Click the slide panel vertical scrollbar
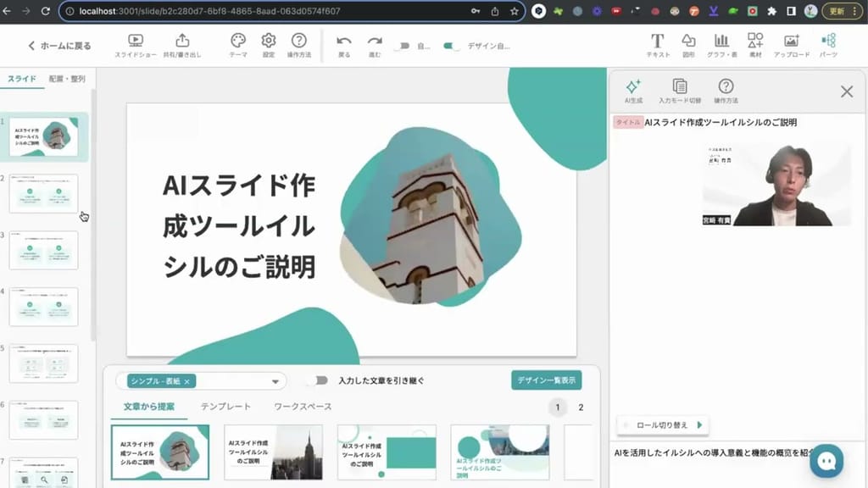 [x=93, y=216]
